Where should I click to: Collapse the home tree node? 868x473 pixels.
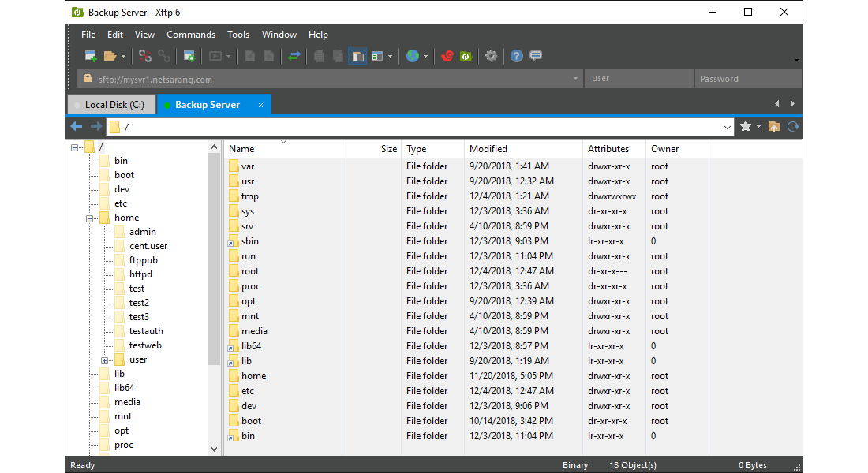click(90, 217)
